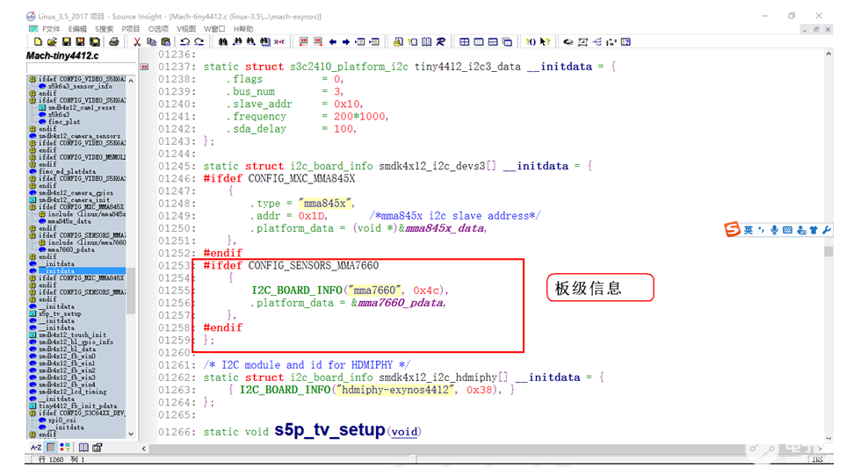Select smdk4x12_bl_gpio_info in symbol list
This screenshot has width=868, height=467.
tap(76, 342)
